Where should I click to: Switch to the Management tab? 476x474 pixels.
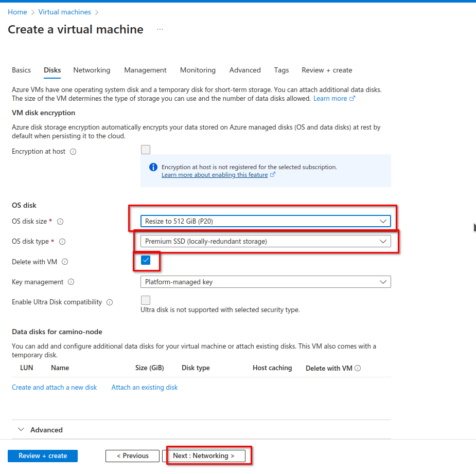click(x=145, y=70)
